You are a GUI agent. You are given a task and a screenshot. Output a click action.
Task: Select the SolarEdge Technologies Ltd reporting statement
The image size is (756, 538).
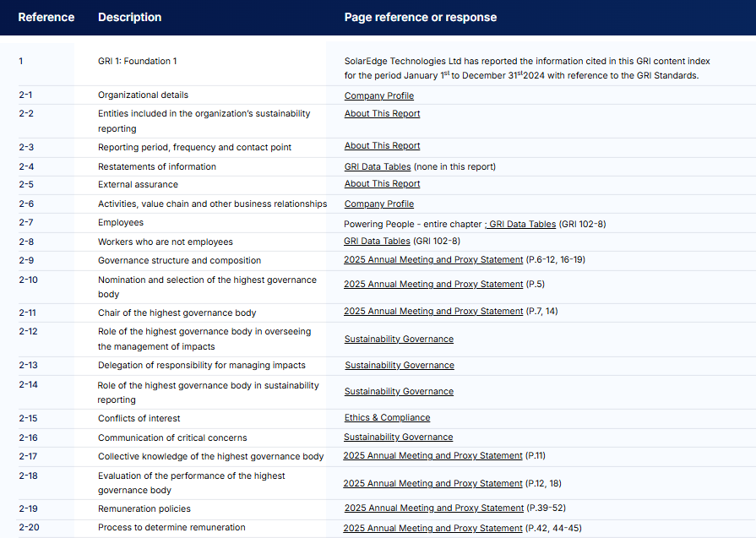[527, 68]
